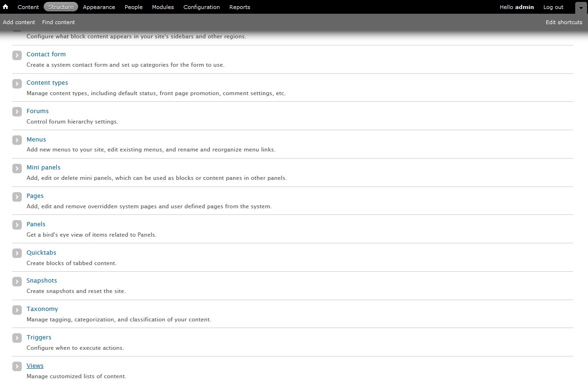The height and width of the screenshot is (391, 588).
Task: Click the arrow icon next to Menus
Action: click(x=17, y=140)
